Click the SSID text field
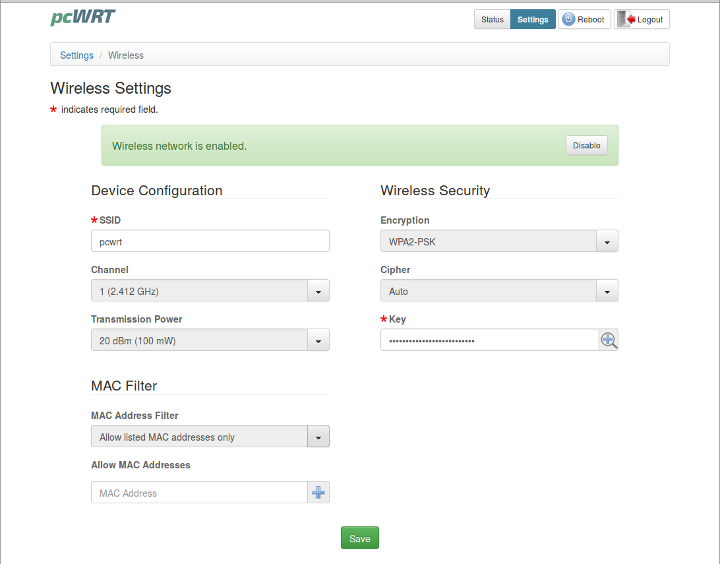Image resolution: width=720 pixels, height=564 pixels. pyautogui.click(x=210, y=241)
